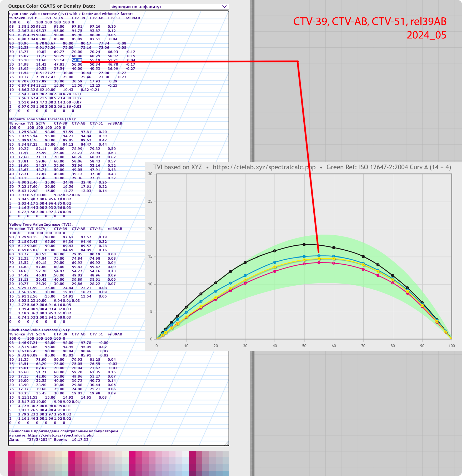Open the 'Функции по алфавиту' dropdown
462x476 pixels.
click(169, 7)
